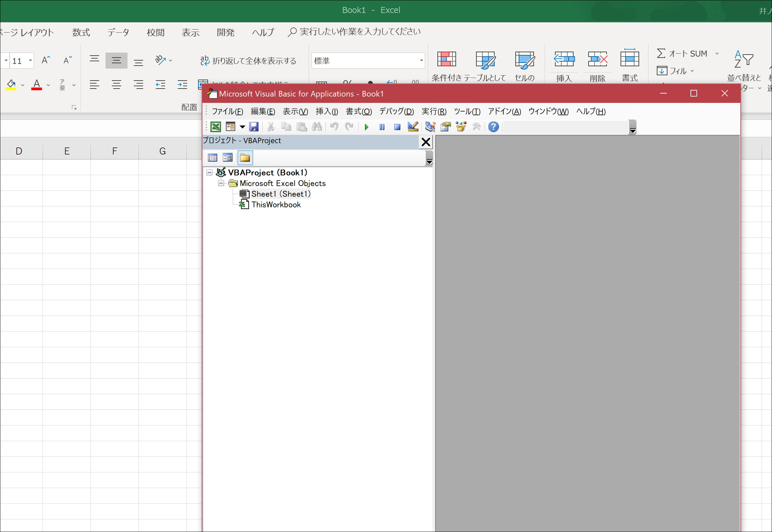772x532 pixels.
Task: Open the ファイル(F) menu in VBA editor
Action: (x=227, y=111)
